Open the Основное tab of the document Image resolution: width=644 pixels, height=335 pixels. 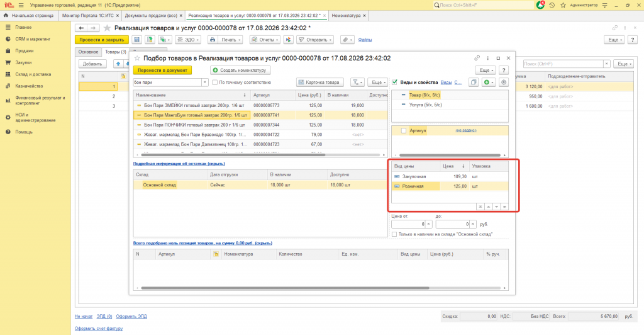(88, 52)
